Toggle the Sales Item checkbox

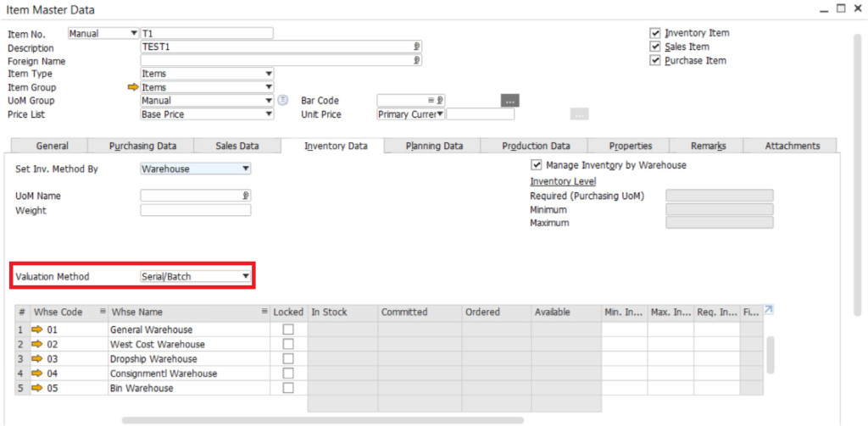tap(656, 47)
